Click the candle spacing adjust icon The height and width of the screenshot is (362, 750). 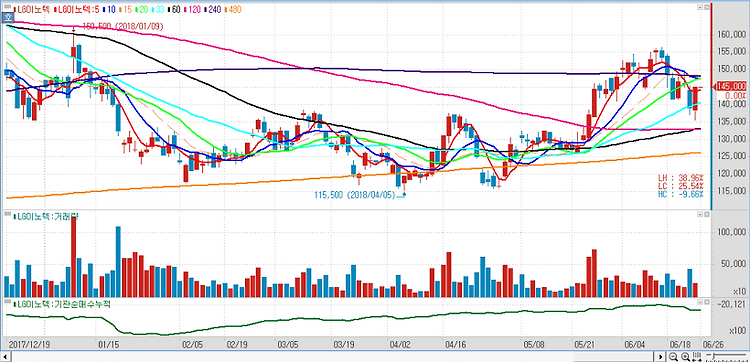tap(697, 357)
